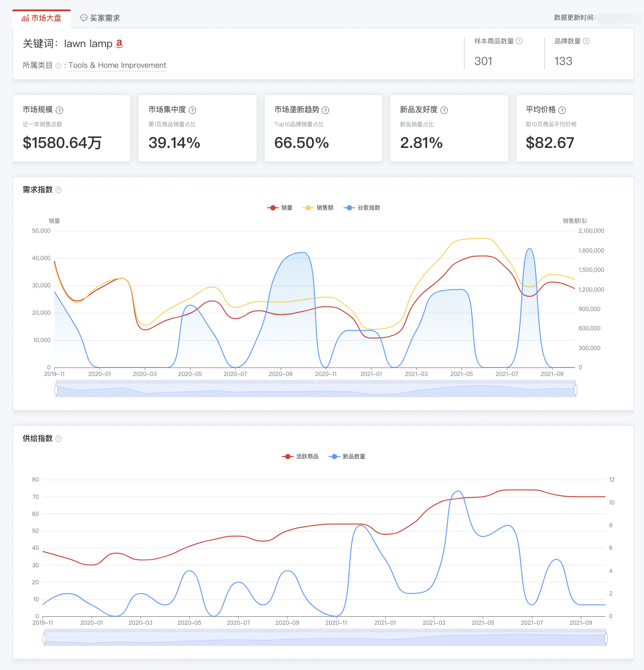Switch to the 买家需求 tab

[x=100, y=18]
